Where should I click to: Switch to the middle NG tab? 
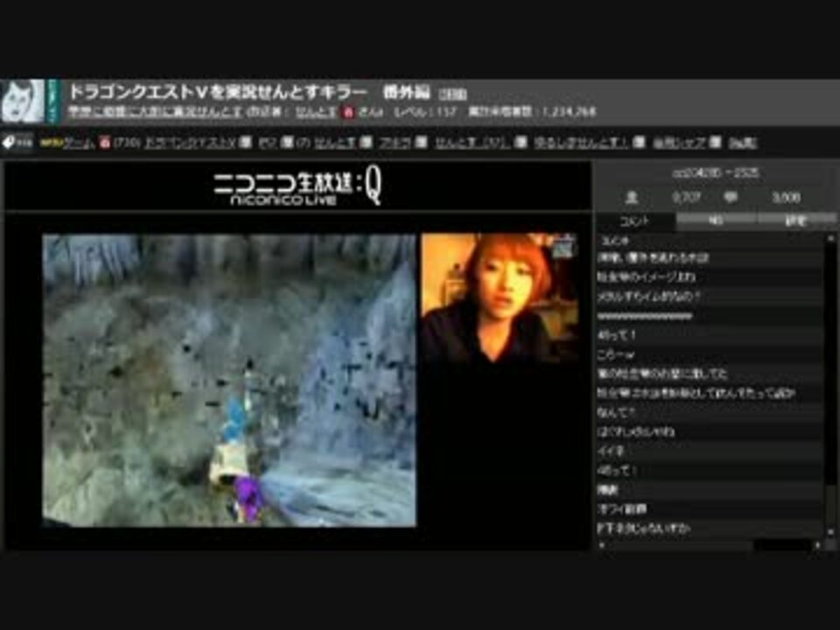[x=716, y=220]
